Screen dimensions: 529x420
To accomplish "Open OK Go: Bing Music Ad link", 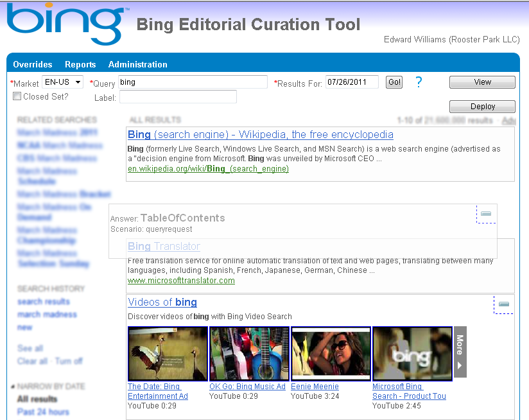I will click(247, 387).
